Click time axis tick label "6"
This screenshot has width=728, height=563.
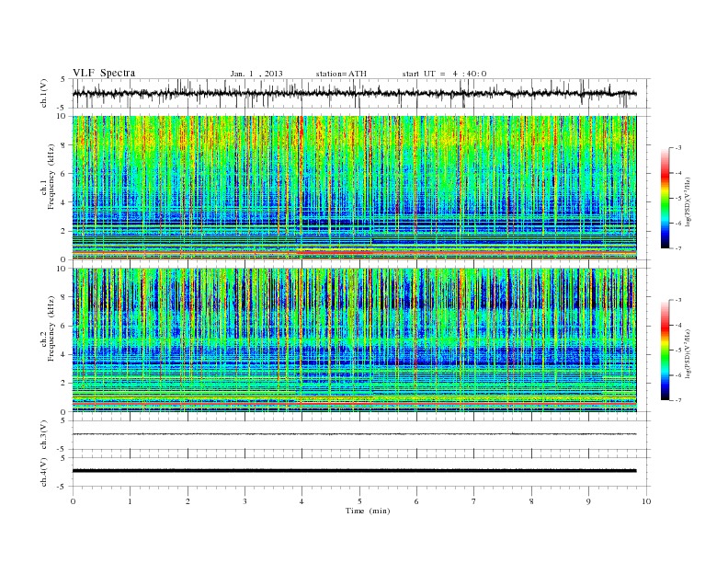coord(416,501)
